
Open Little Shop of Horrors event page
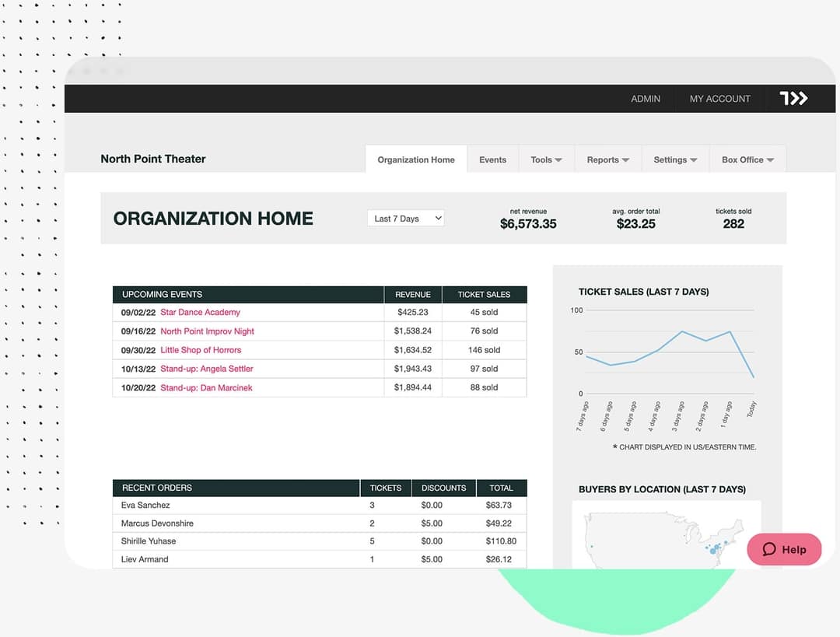click(x=202, y=350)
